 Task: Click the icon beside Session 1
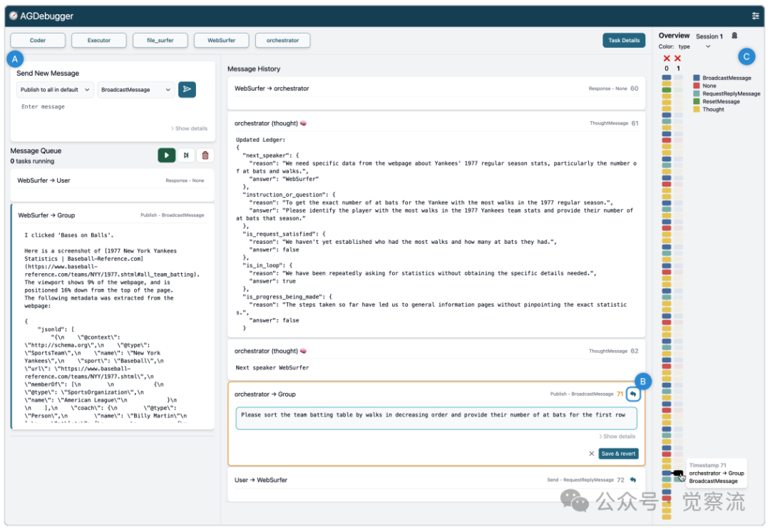(734, 36)
